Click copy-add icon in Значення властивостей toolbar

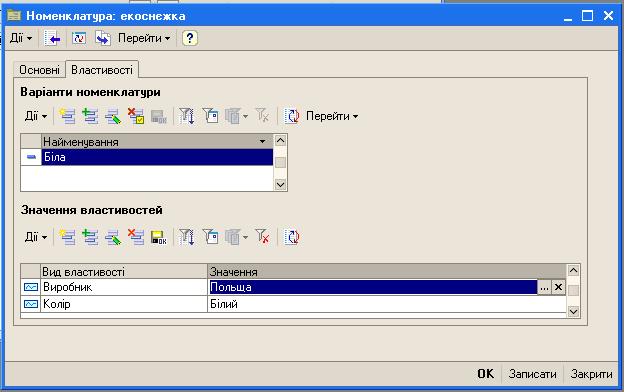coord(90,237)
